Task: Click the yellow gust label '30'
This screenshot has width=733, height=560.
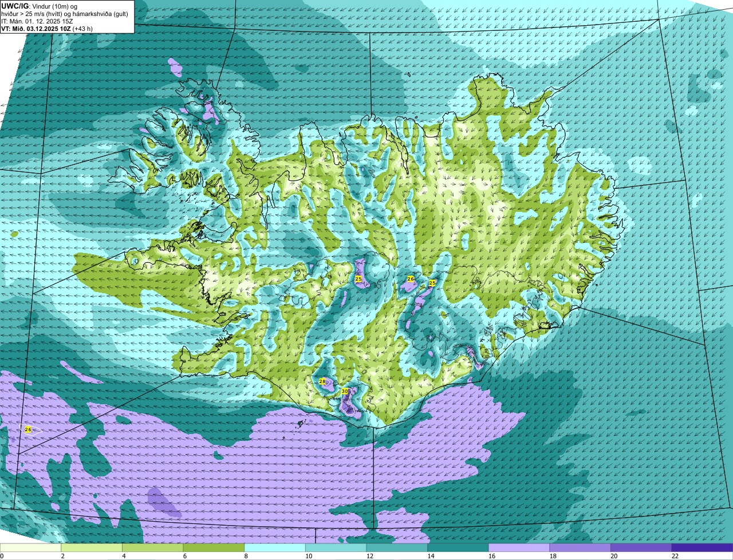Action: pyautogui.click(x=345, y=391)
